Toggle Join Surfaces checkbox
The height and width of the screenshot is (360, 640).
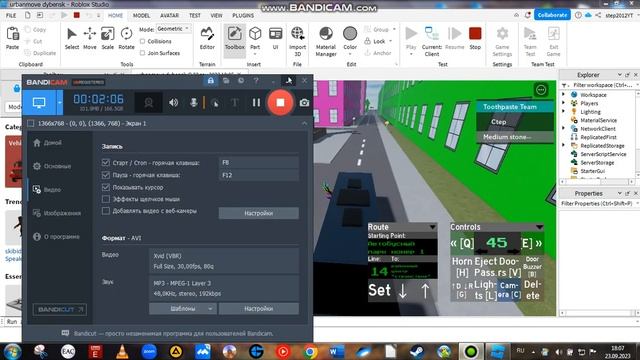click(142, 53)
